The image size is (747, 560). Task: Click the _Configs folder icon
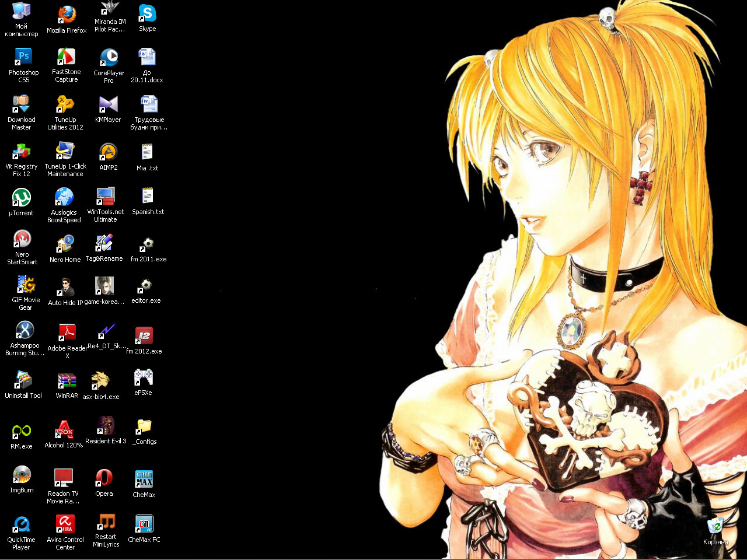click(x=144, y=426)
